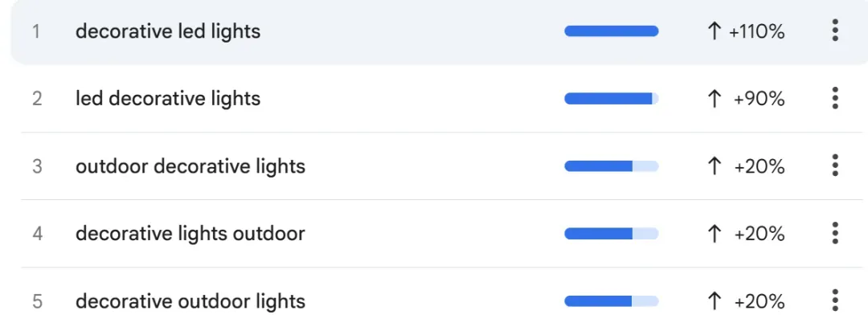The width and height of the screenshot is (868, 327).
Task: Click the up arrow next to +90%
Action: tap(714, 99)
